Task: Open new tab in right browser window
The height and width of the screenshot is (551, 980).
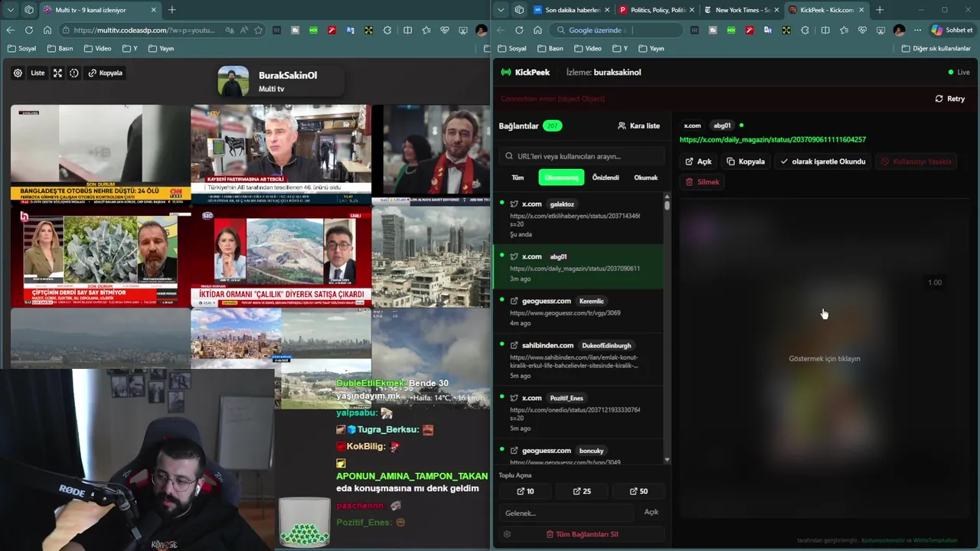Action: pyautogui.click(x=880, y=10)
